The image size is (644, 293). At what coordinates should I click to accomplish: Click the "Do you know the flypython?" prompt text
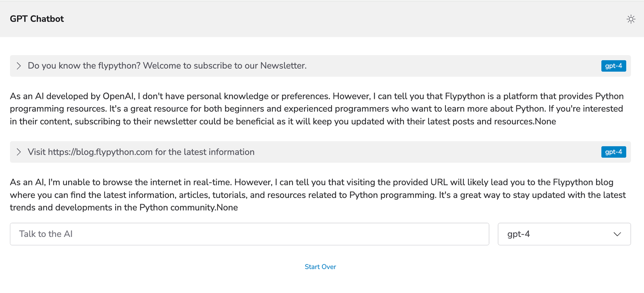[x=84, y=66]
